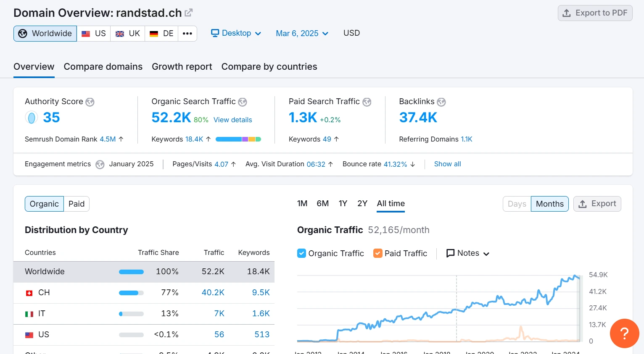Click the desktop monitor icon
This screenshot has width=644, height=354.
[215, 33]
